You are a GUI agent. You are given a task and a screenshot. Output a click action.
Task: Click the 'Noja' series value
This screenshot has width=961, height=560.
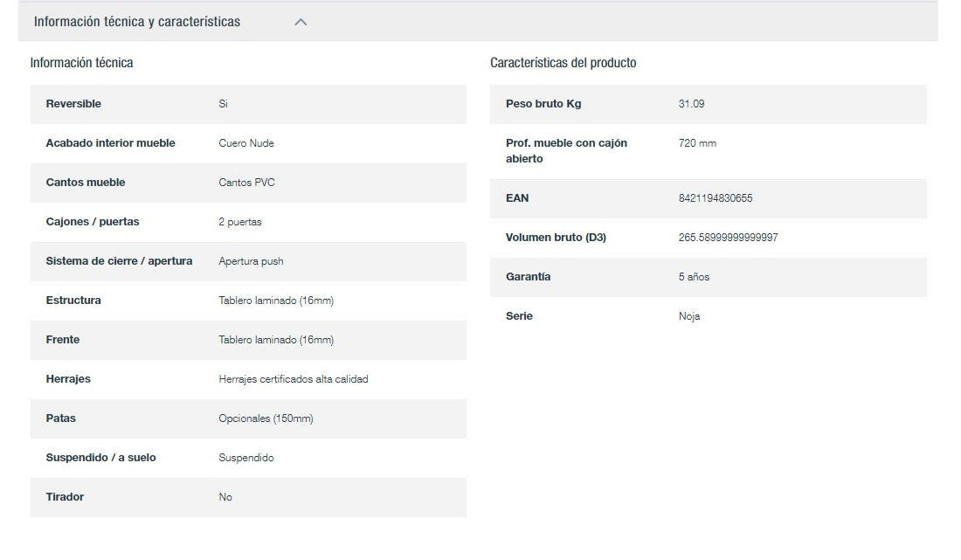[688, 316]
